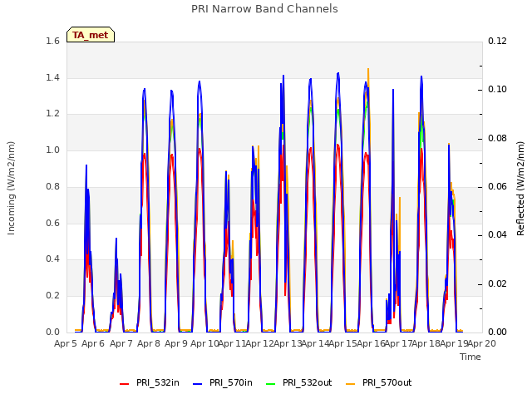The image size is (532, 399).
Task: Click the Apr 20 x-axis tick label
Action: pos(482,343)
